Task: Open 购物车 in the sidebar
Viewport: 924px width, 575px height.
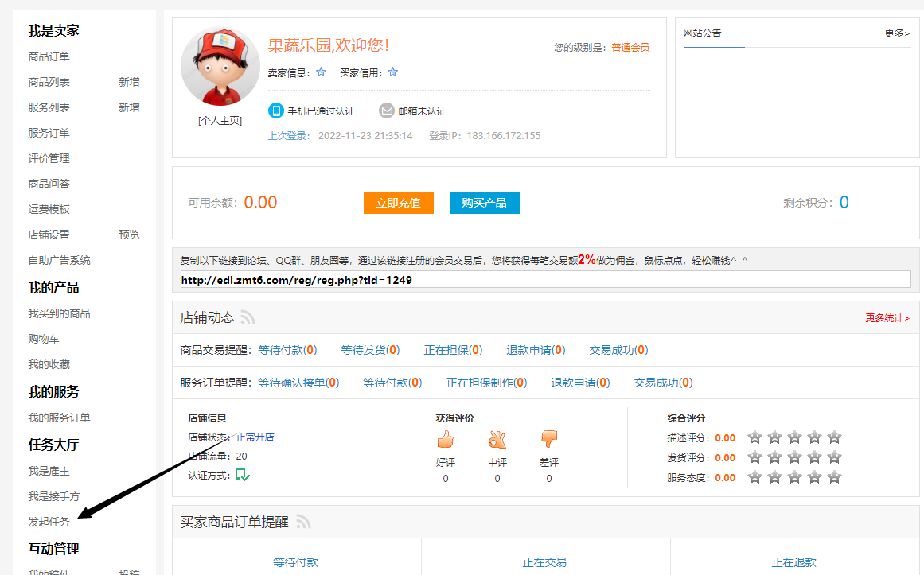Action: click(44, 339)
